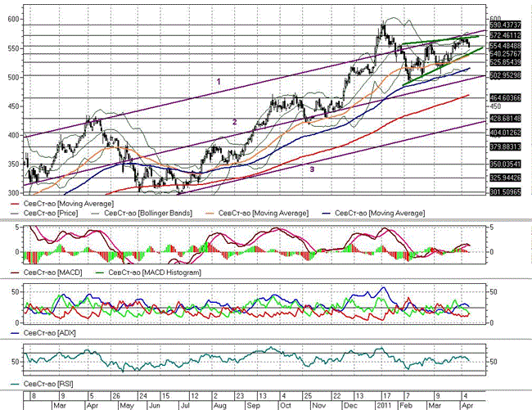532x410 pixels.
Task: Click the red Moving Average legend entry
Action: 62,204
